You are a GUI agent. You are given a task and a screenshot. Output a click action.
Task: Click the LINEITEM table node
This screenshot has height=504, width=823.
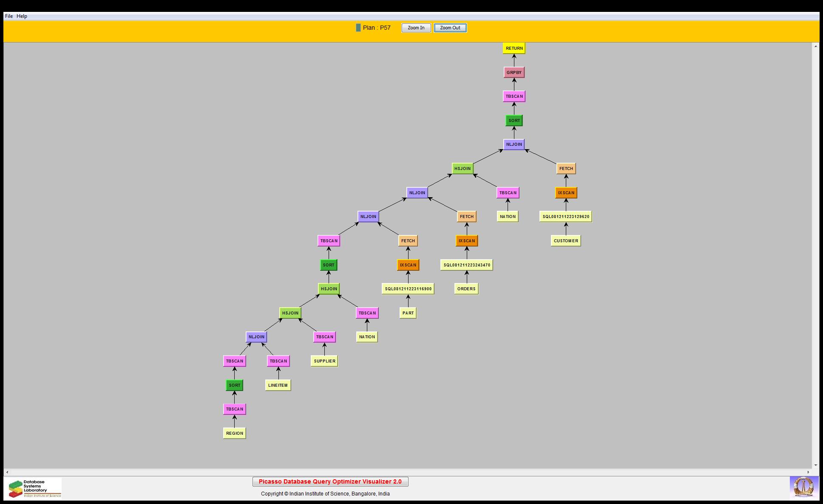click(x=278, y=385)
